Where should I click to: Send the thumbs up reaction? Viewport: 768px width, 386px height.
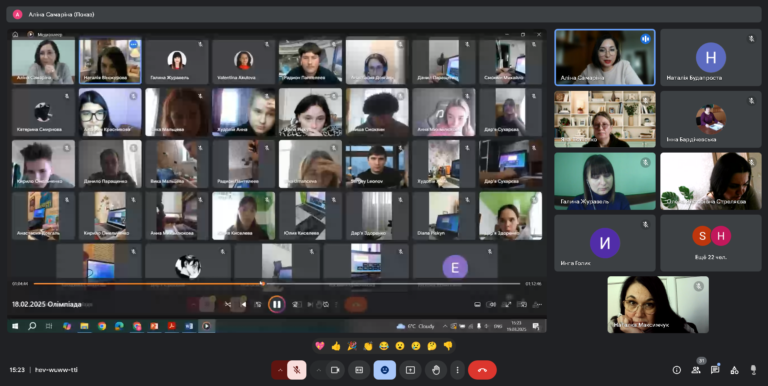coord(336,346)
